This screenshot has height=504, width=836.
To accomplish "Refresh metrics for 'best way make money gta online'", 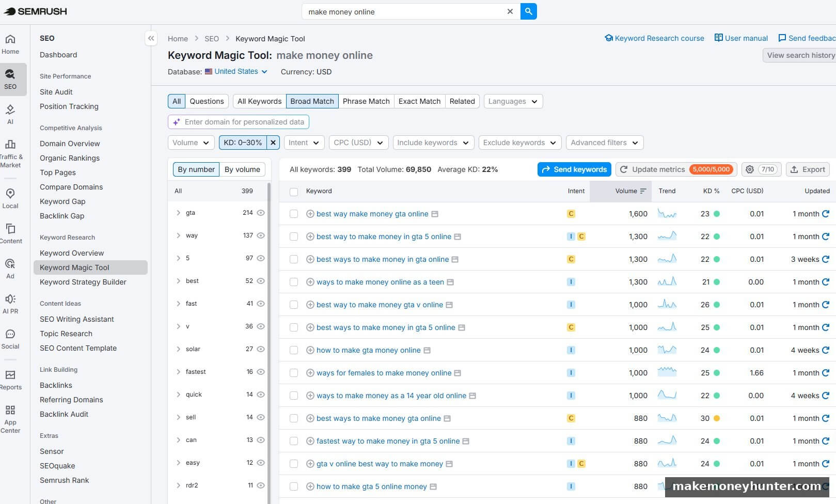I will (x=826, y=214).
